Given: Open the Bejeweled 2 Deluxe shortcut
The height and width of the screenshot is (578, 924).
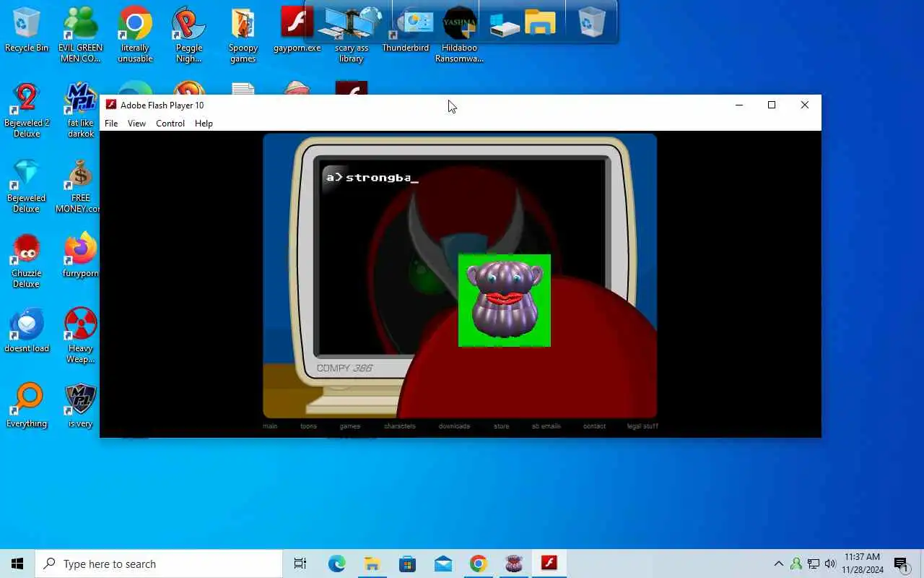Looking at the screenshot, I should [x=27, y=110].
